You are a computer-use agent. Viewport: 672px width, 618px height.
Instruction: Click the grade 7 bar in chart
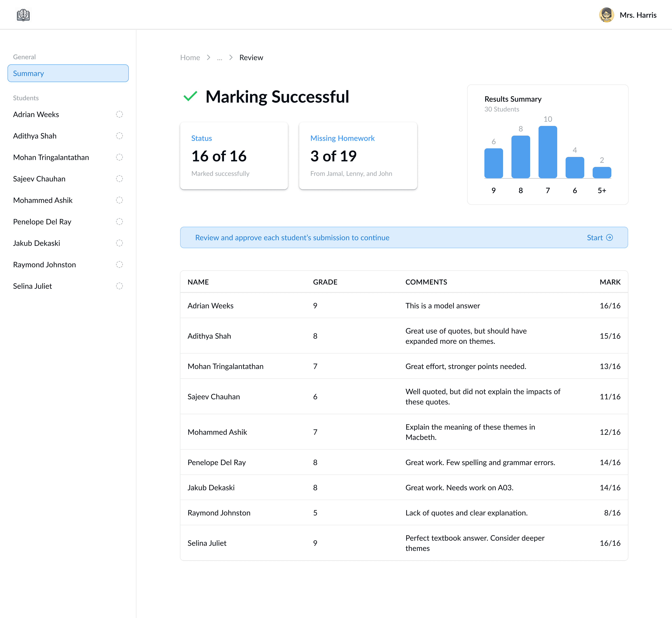point(548,152)
